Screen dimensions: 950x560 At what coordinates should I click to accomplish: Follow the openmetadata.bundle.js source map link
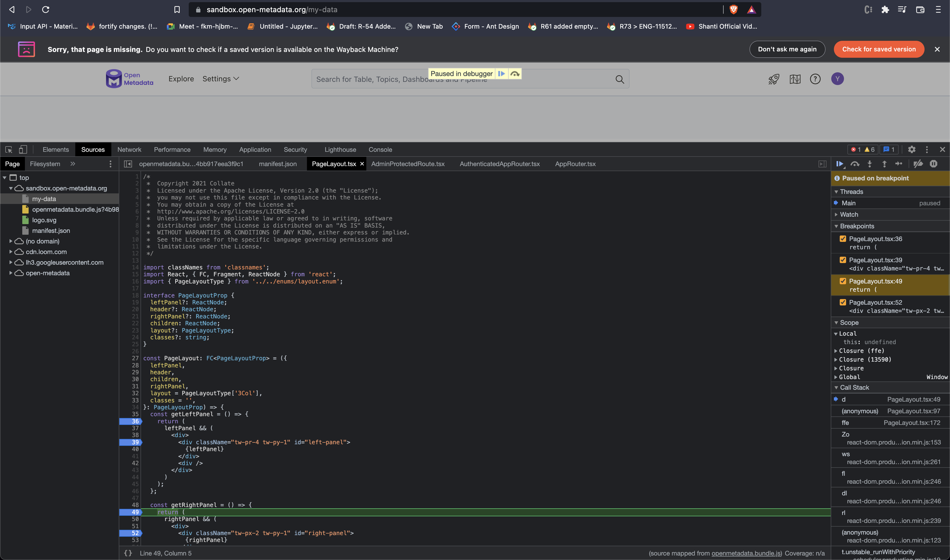pyautogui.click(x=746, y=553)
